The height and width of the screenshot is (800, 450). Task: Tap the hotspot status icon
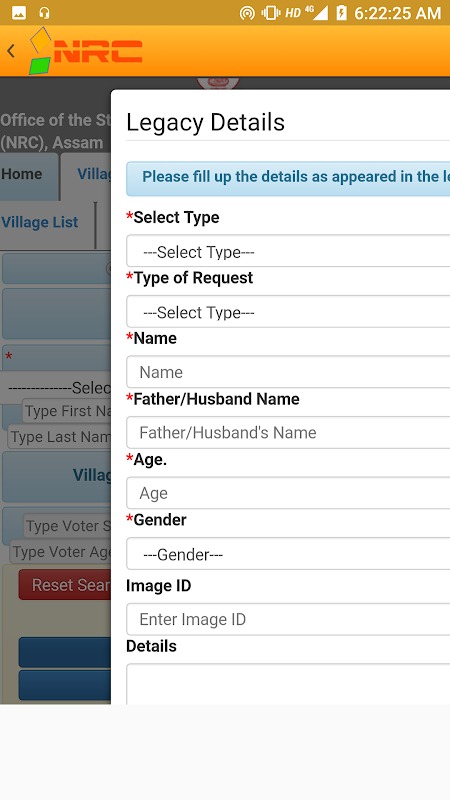point(247,13)
